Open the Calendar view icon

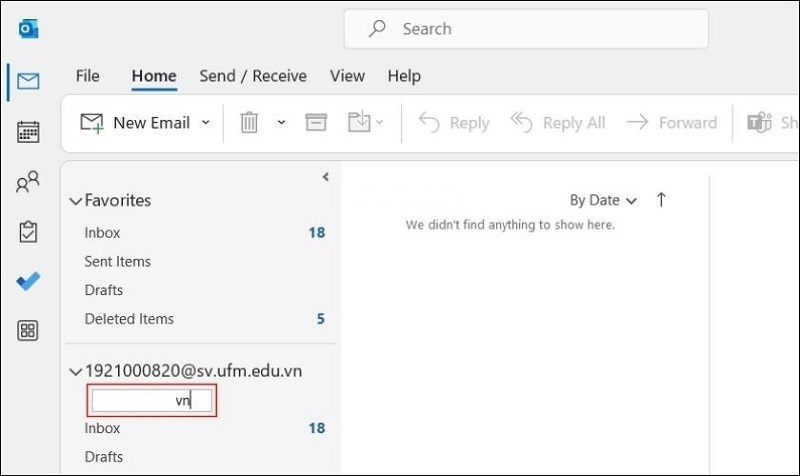tap(28, 131)
